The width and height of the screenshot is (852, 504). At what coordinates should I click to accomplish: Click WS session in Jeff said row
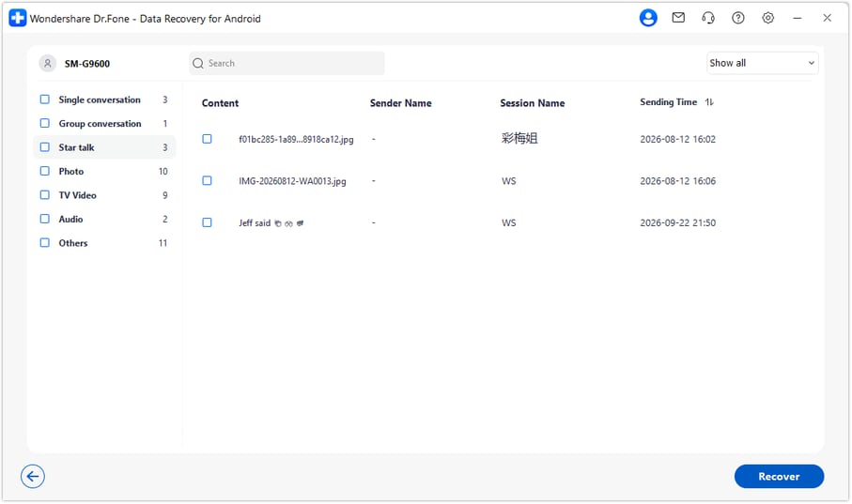[508, 223]
